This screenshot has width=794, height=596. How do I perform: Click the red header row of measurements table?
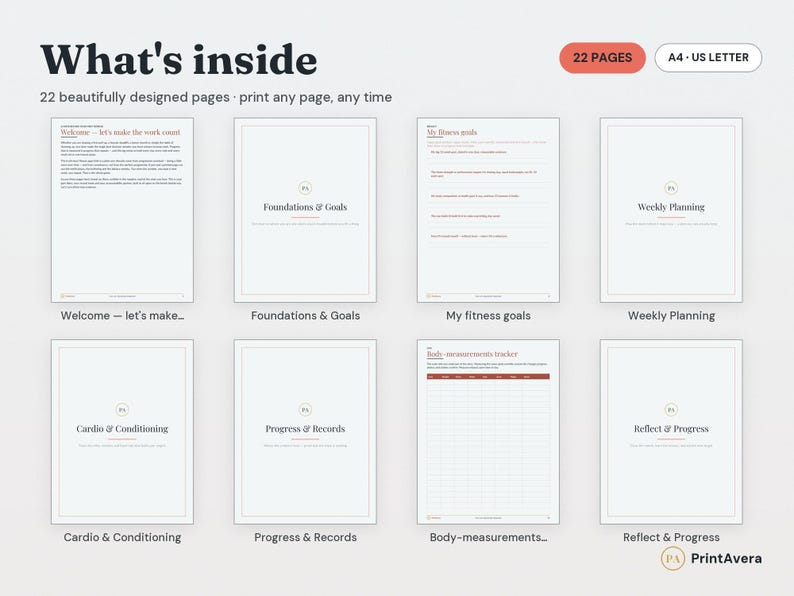point(488,377)
